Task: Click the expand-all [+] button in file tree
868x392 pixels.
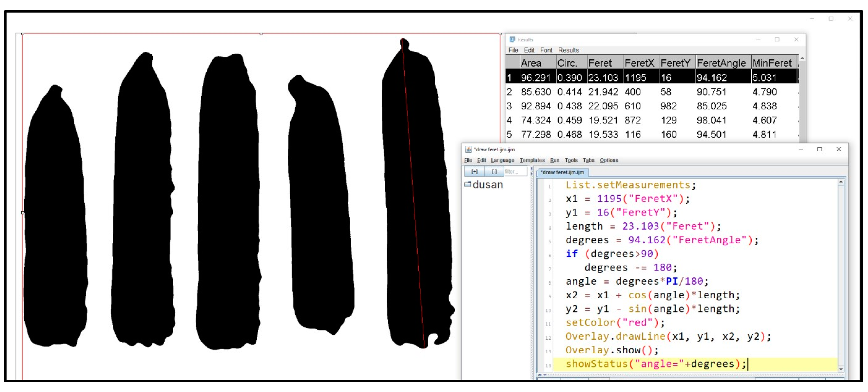Action: coord(474,172)
